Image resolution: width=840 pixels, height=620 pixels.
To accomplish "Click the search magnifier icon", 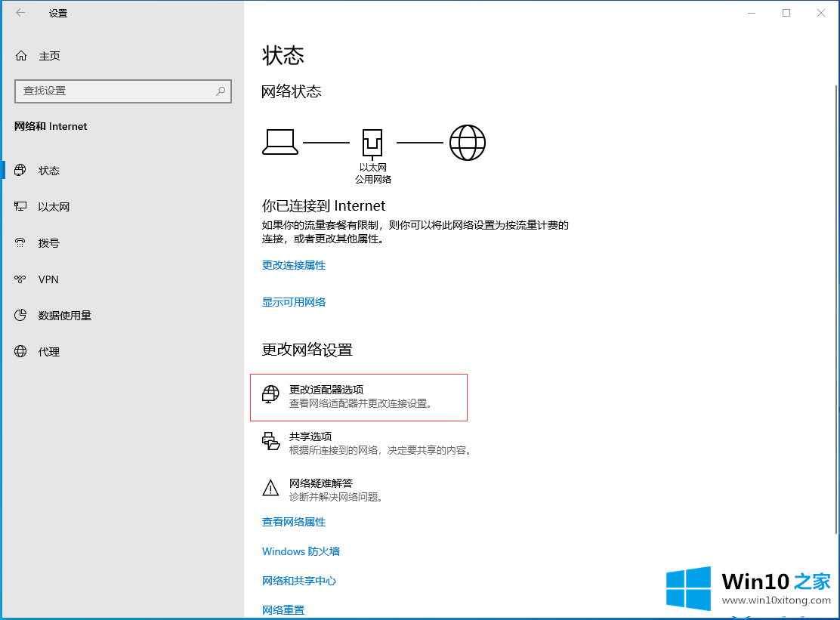I will coord(220,91).
